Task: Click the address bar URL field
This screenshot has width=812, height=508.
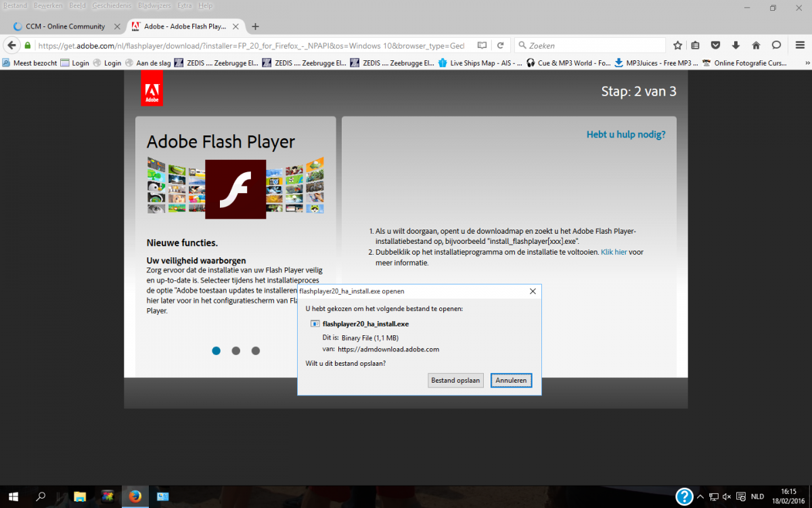Action: click(250, 45)
